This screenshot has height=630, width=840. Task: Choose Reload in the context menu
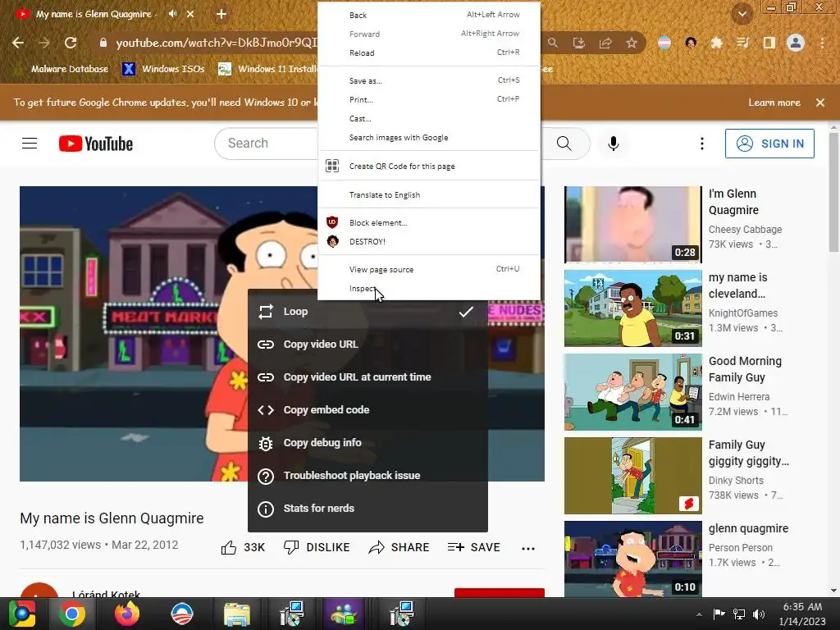click(x=428, y=52)
